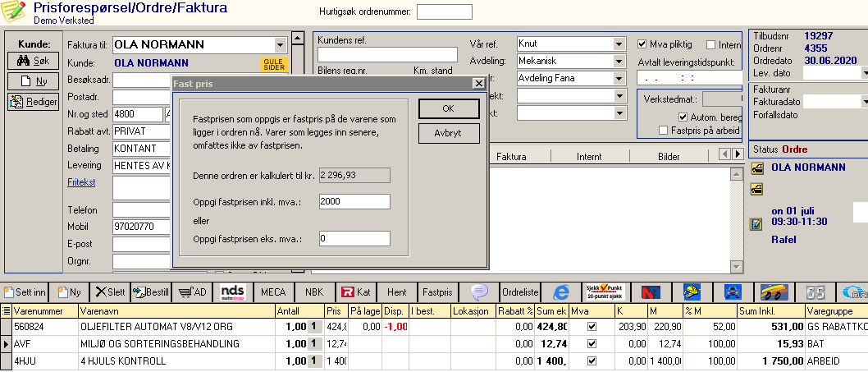Open Gule Sider lookup icon
This screenshot has width=868, height=372.
pyautogui.click(x=274, y=64)
